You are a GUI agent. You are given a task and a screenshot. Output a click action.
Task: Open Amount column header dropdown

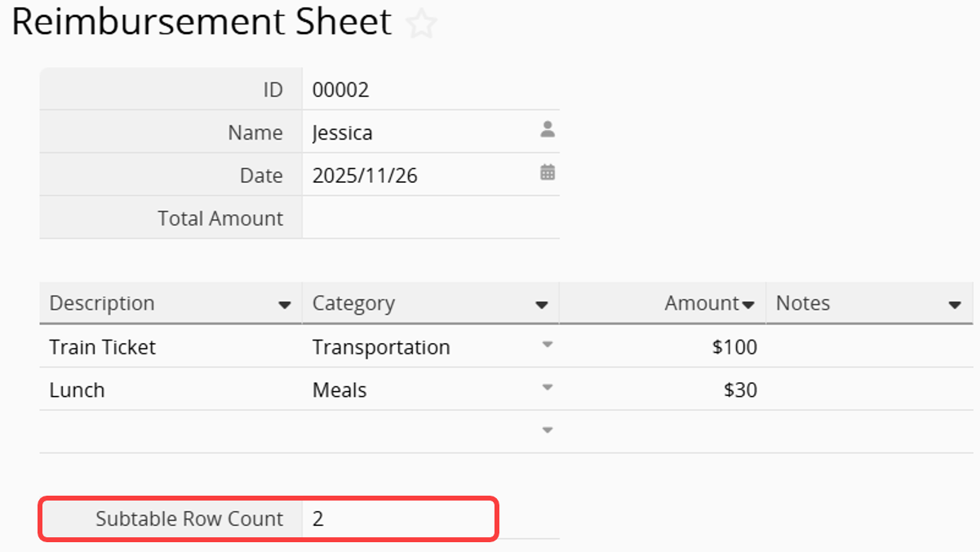point(748,305)
